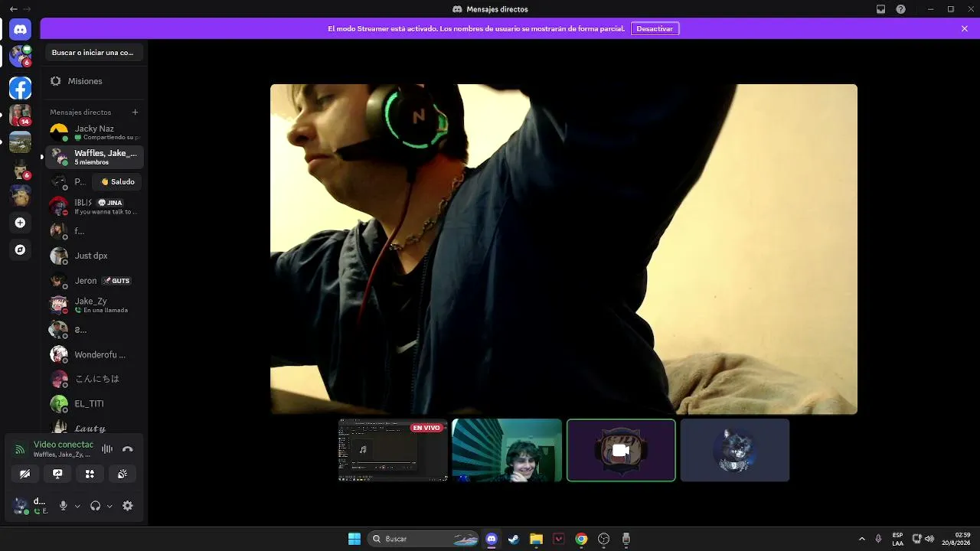Screen dimensions: 980x551
Task: Toggle the noise suppression waveform icon
Action: 107,449
